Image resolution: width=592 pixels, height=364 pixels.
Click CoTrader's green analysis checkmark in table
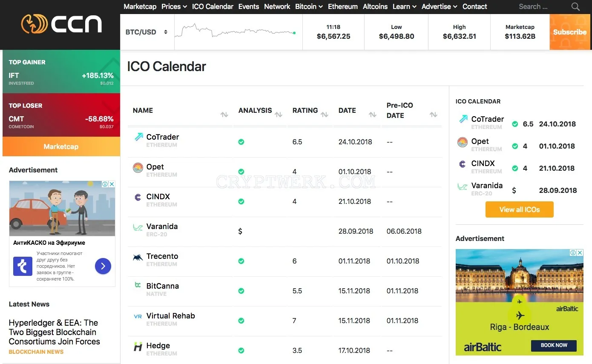pyautogui.click(x=241, y=142)
